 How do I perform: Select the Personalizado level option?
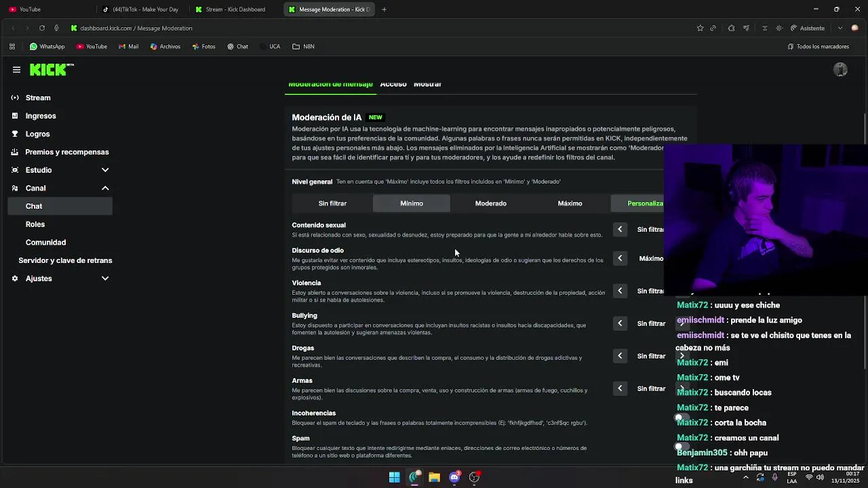tap(637, 203)
